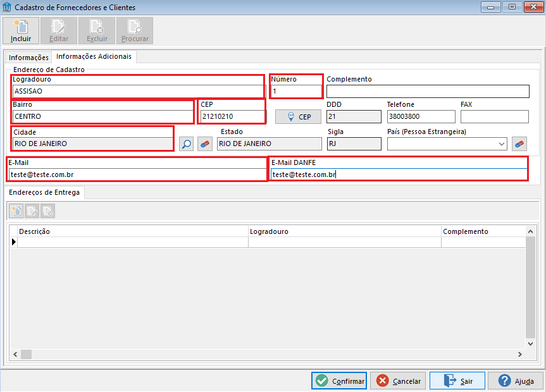The image size is (546, 392).
Task: Open the Endereços de Entrega tab
Action: pyautogui.click(x=44, y=192)
